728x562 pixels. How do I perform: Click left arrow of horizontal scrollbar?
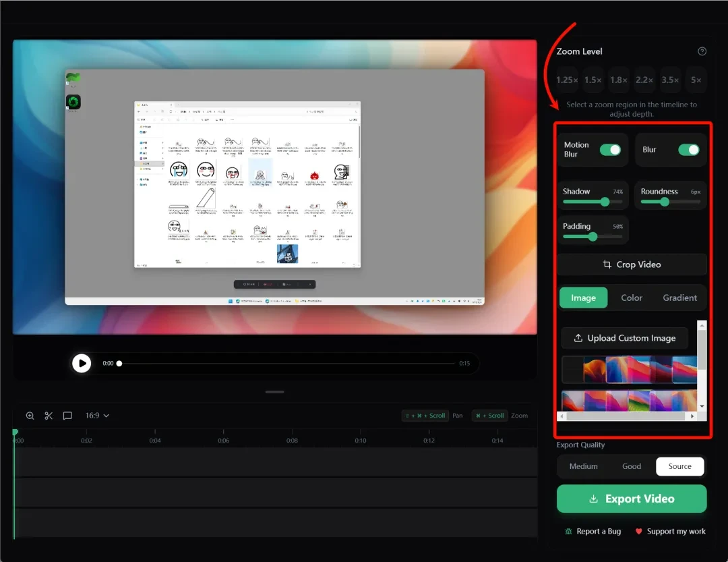click(562, 416)
